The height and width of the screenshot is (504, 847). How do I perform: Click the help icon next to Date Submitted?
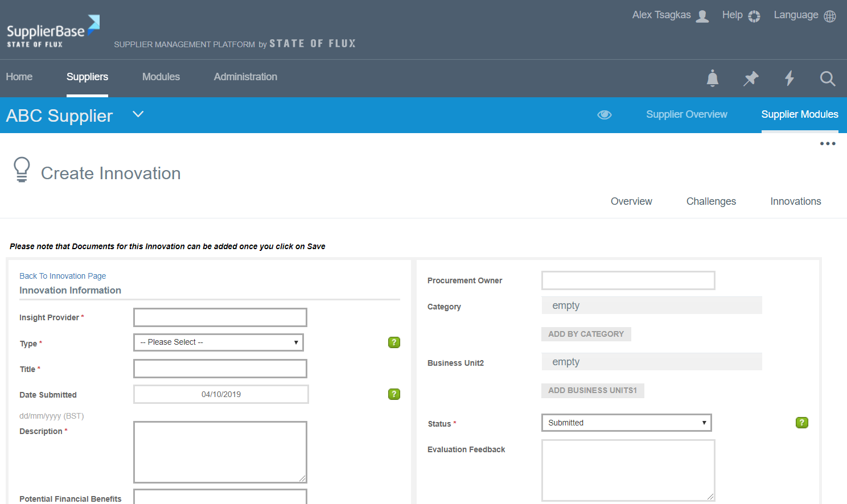pyautogui.click(x=394, y=394)
